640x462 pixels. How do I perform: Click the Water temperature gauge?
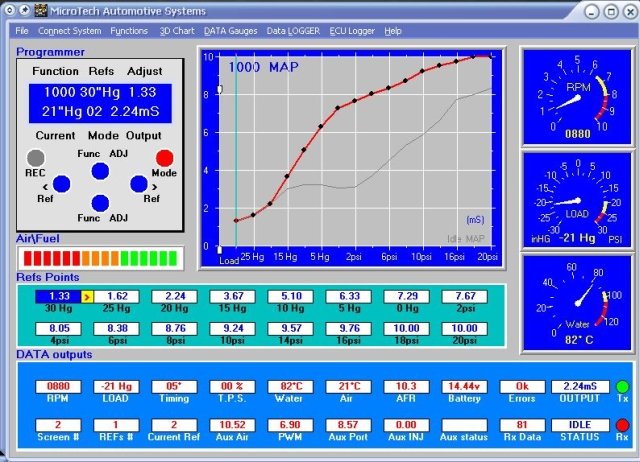tap(577, 303)
